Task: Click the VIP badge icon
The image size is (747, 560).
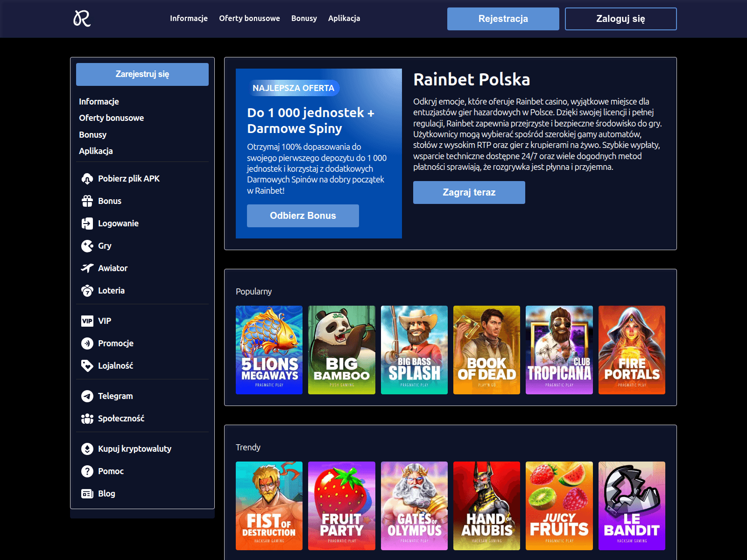Action: coord(87,321)
